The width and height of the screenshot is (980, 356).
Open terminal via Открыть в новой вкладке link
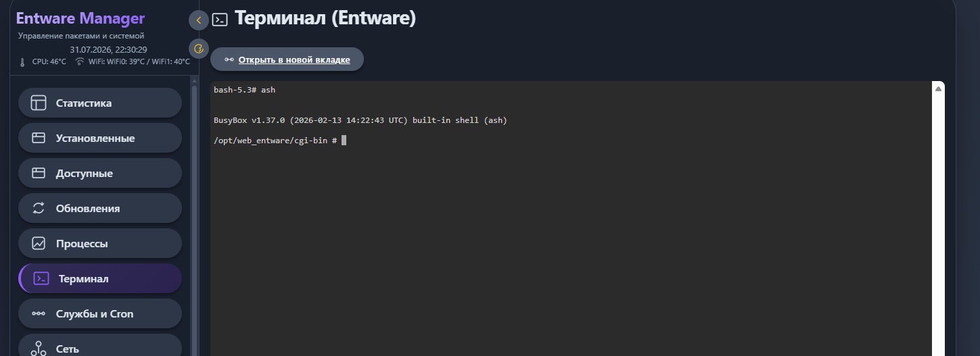[294, 59]
